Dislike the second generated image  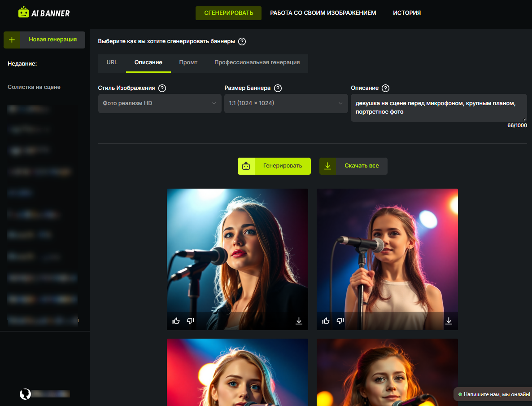tap(340, 321)
